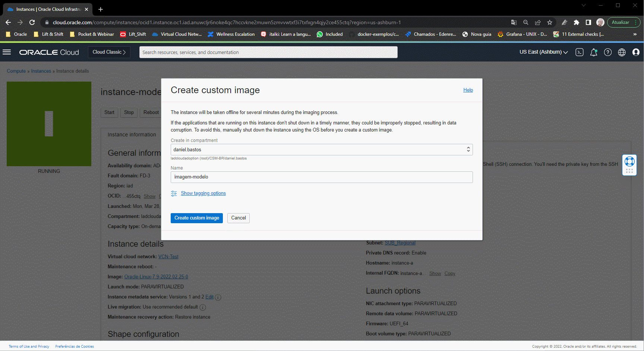Open the Chrome profile picture in toolbar
Image resolution: width=644 pixels, height=351 pixels.
600,22
